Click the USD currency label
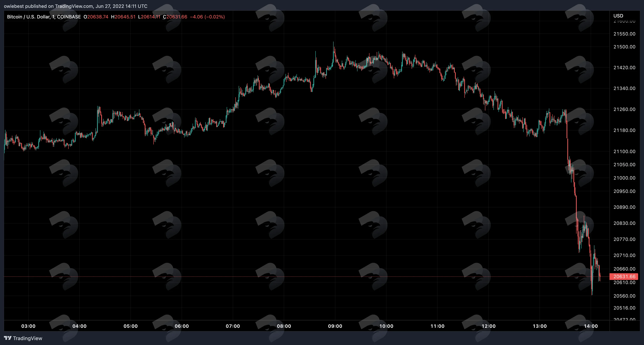 (618, 16)
